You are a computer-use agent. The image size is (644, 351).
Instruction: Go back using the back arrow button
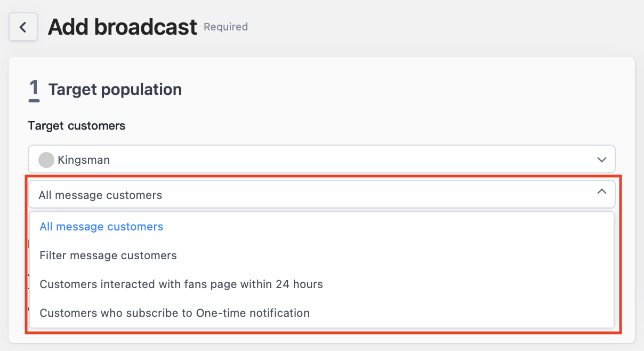(23, 27)
